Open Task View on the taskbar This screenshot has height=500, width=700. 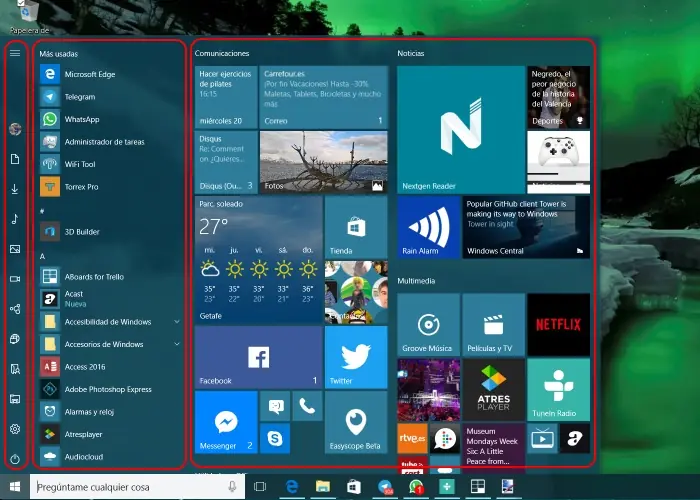coord(260,487)
